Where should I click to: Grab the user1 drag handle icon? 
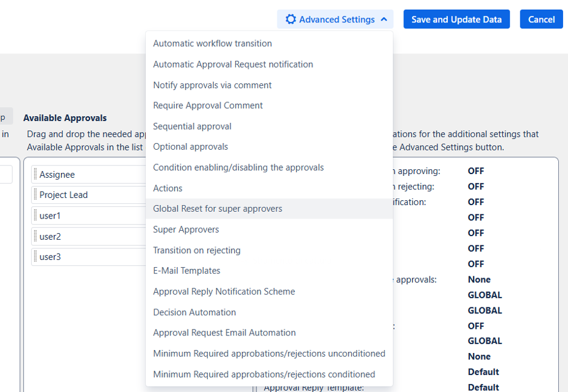pyautogui.click(x=35, y=216)
